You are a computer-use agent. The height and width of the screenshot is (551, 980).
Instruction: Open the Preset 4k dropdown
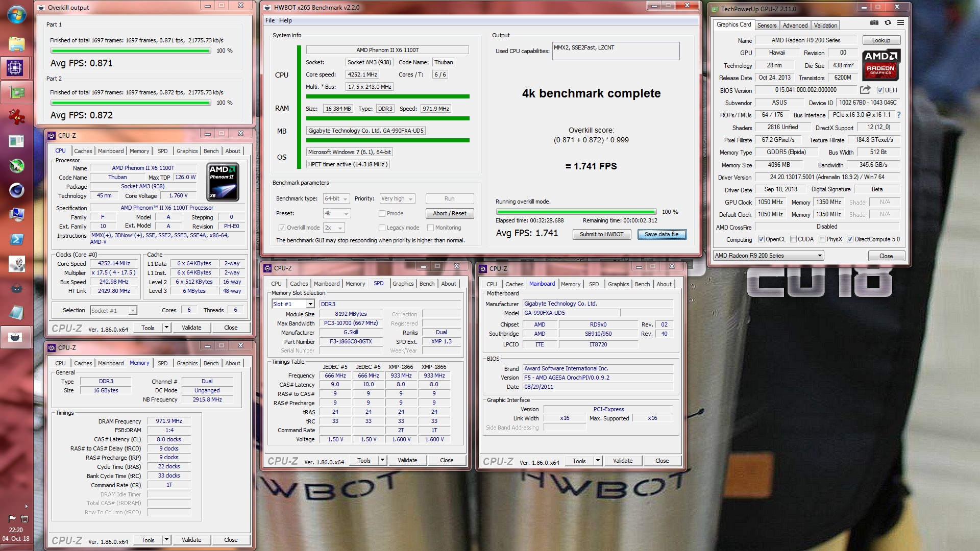point(337,214)
